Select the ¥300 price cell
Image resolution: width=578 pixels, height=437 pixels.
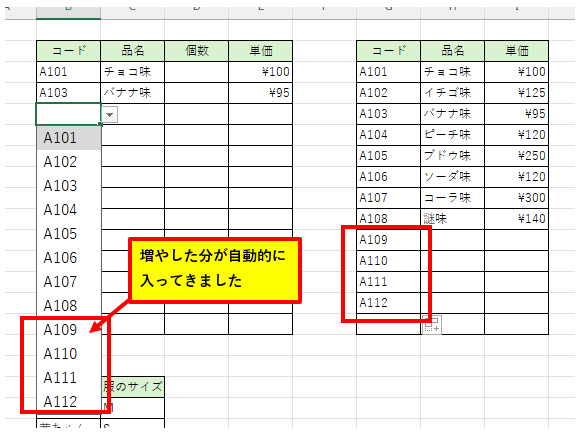516,198
